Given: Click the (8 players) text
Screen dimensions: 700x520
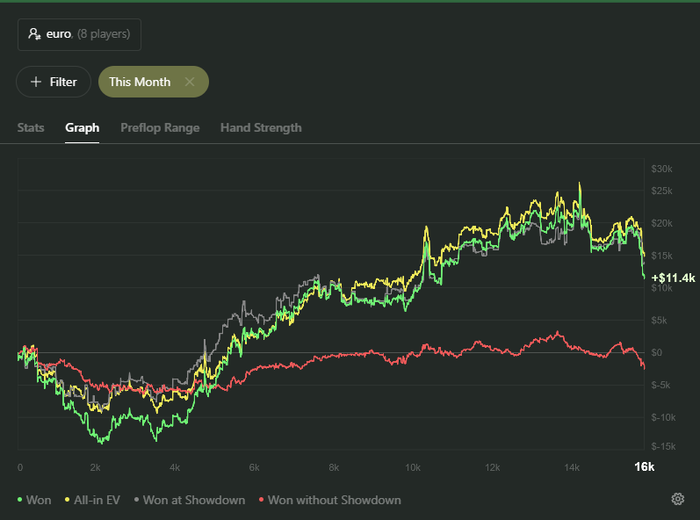Looking at the screenshot, I should pos(104,34).
